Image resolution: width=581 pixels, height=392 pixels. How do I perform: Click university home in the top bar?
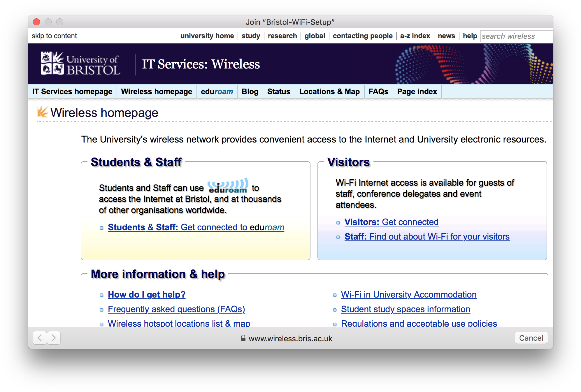pyautogui.click(x=207, y=36)
